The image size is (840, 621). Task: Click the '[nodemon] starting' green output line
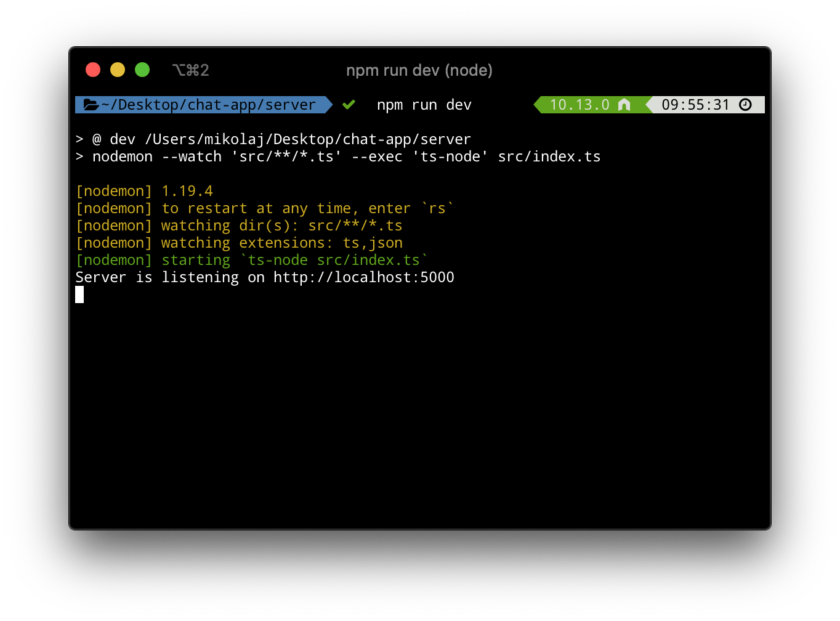pos(251,260)
